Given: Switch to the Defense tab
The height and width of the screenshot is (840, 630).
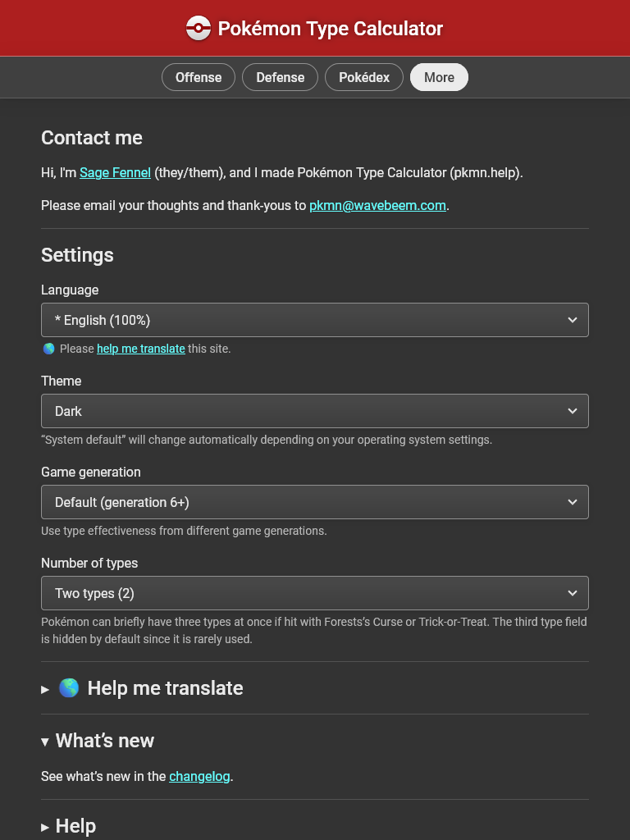Looking at the screenshot, I should (281, 77).
